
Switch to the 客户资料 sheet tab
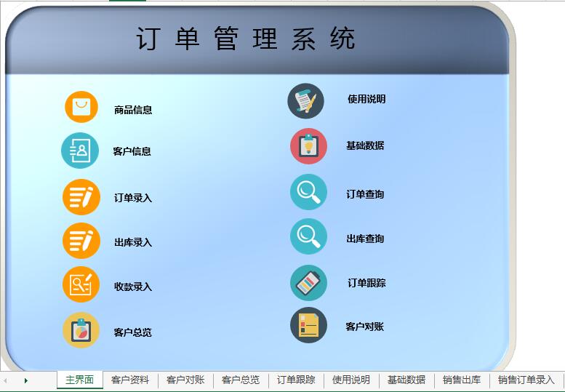click(x=130, y=380)
